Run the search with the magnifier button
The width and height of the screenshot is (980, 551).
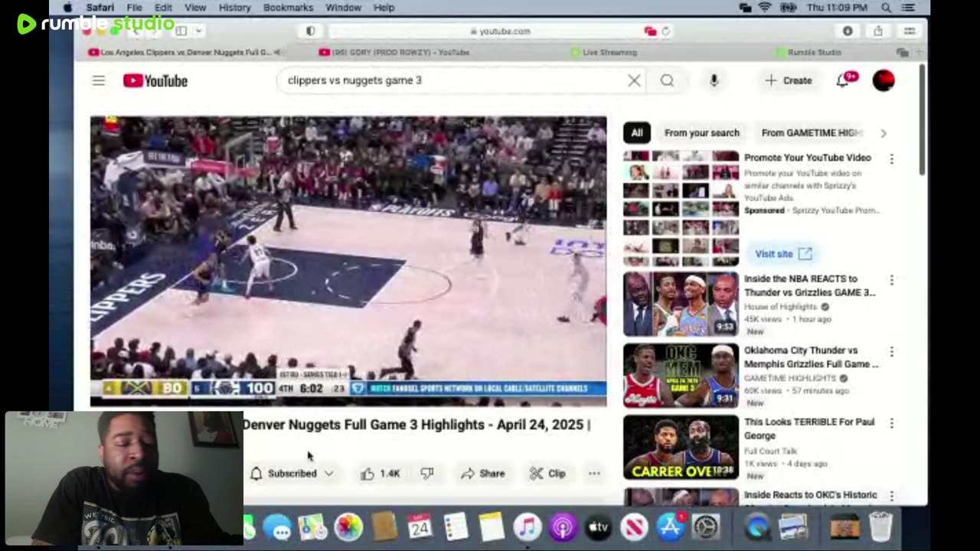coord(667,80)
